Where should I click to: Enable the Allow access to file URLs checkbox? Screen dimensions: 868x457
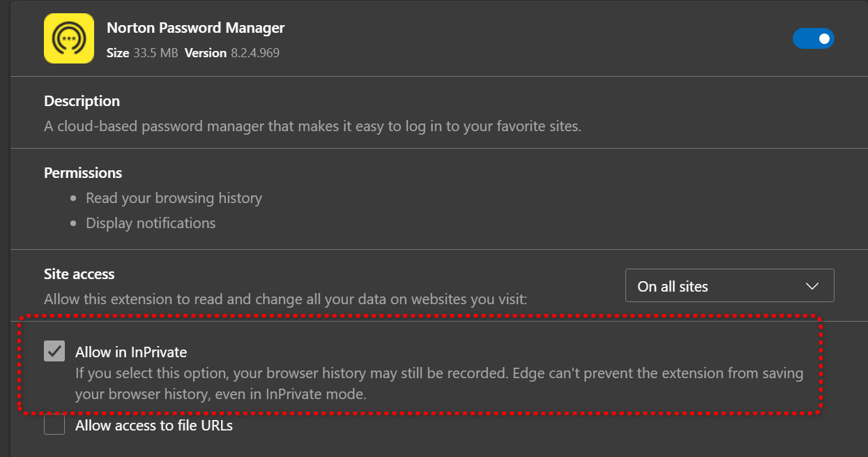click(54, 424)
